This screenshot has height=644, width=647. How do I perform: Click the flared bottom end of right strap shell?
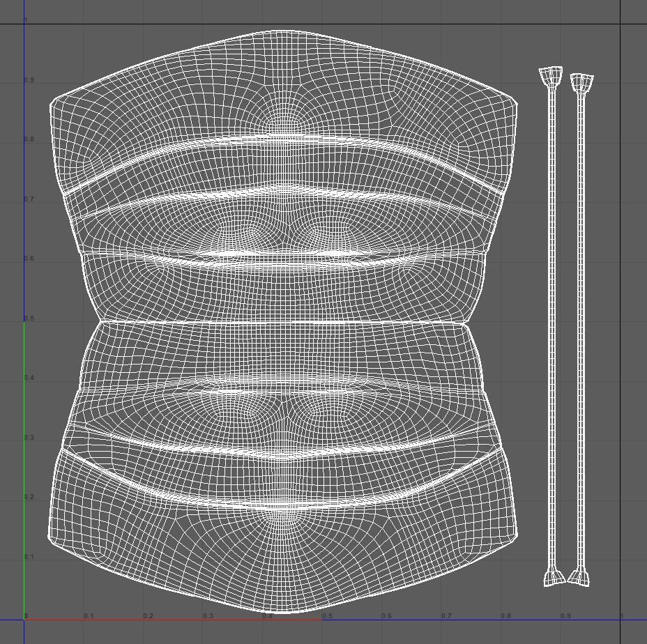579,577
